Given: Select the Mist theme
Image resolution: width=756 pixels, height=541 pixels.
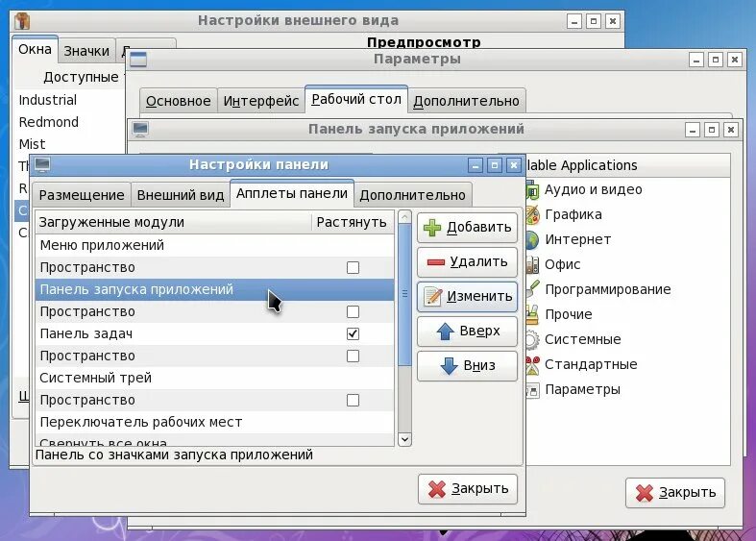Looking at the screenshot, I should point(32,145).
